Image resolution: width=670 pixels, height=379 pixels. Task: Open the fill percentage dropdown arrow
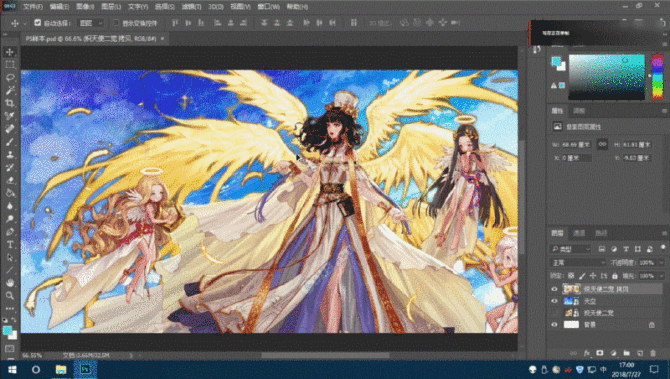(661, 276)
